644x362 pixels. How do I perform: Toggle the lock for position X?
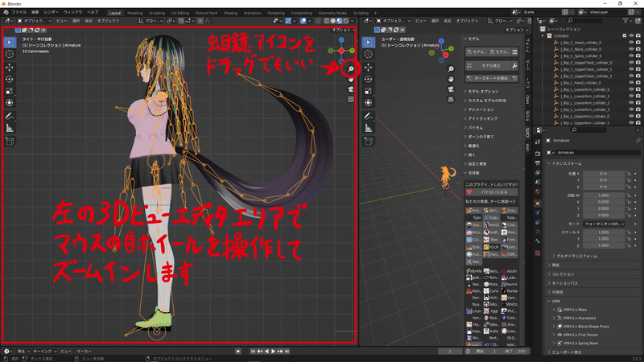coord(629,174)
